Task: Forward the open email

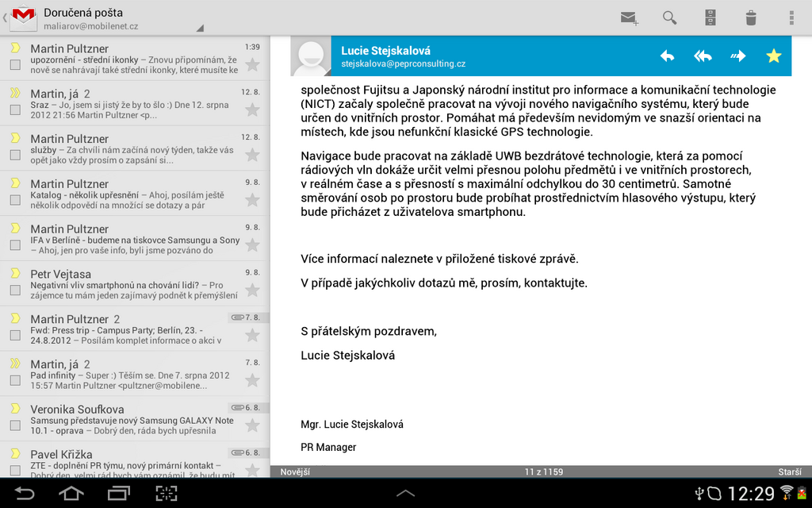Action: coord(738,56)
